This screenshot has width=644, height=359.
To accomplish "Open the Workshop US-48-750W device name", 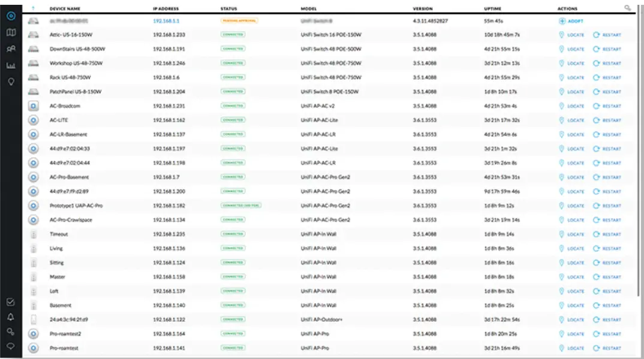I will (x=76, y=63).
